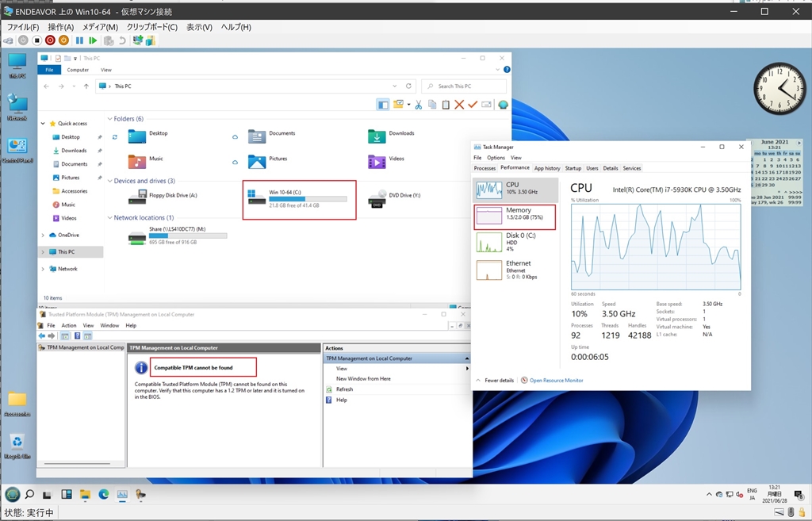Toggle Explorer navigation pane toolbar button
The image size is (812, 521).
[x=383, y=105]
